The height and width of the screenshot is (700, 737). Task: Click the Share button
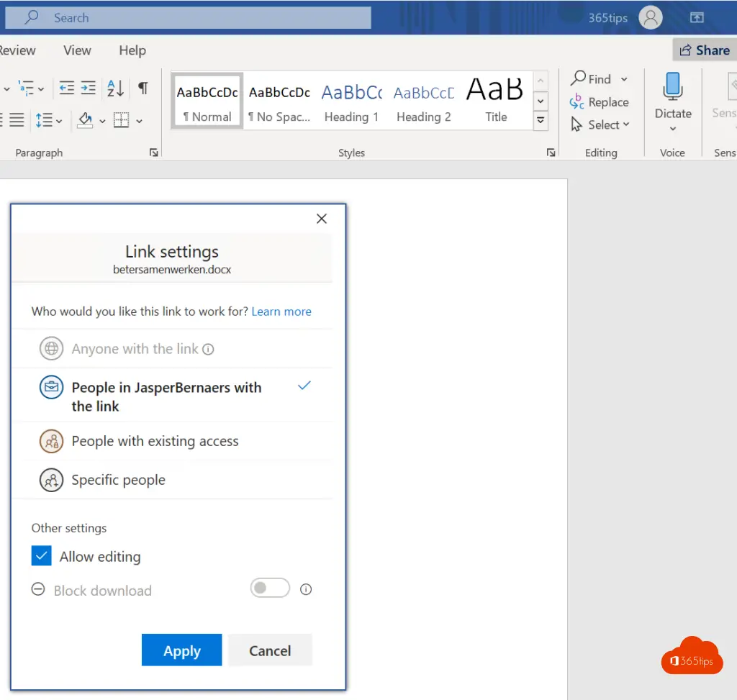tap(705, 50)
